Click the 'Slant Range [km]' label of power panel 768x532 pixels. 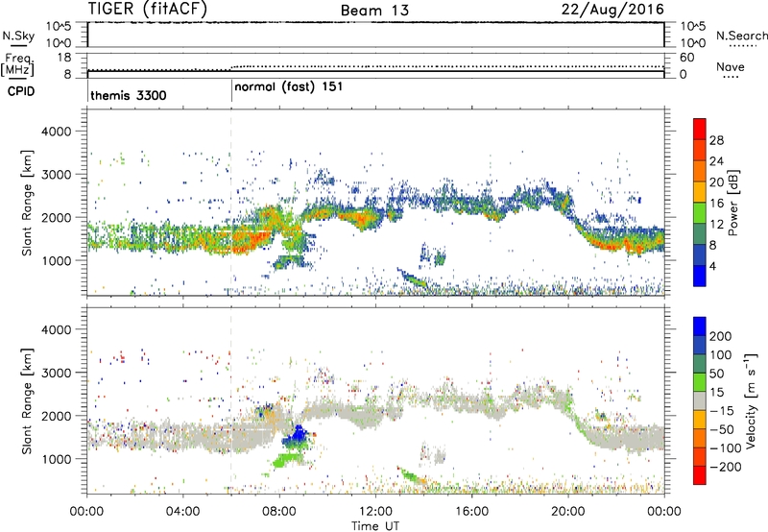[27, 203]
